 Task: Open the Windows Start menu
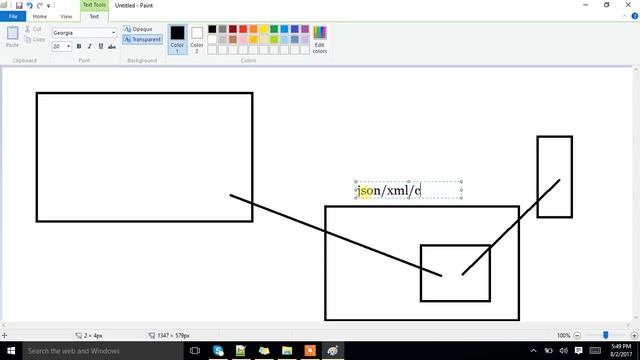(x=11, y=351)
